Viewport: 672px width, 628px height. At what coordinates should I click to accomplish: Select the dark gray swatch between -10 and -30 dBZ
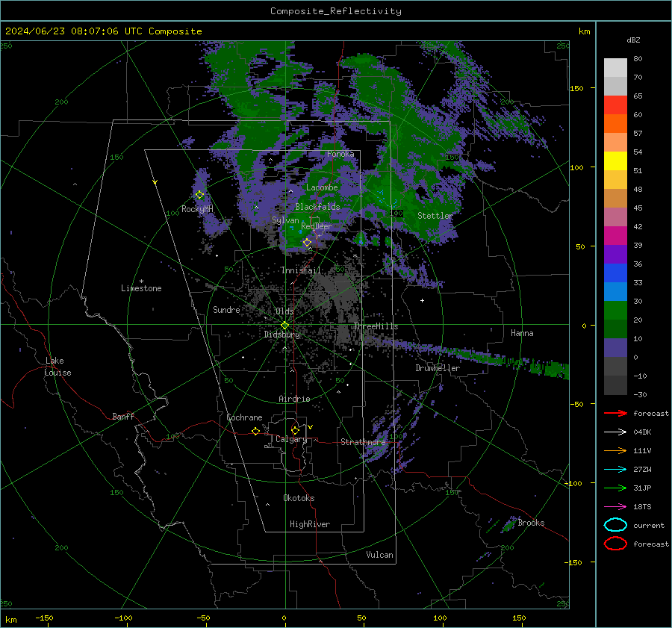pyautogui.click(x=615, y=385)
